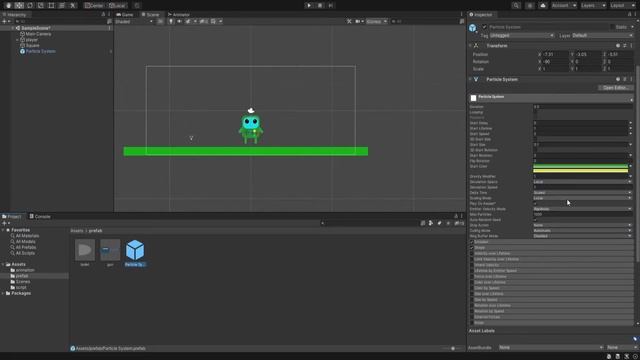Select the Particle System prefab asset
This screenshot has width=640, height=360.
click(135, 253)
